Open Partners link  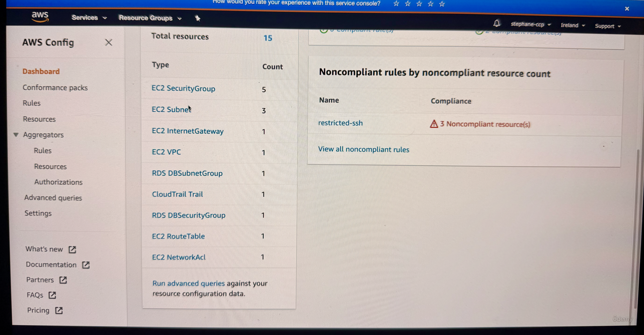(x=40, y=280)
